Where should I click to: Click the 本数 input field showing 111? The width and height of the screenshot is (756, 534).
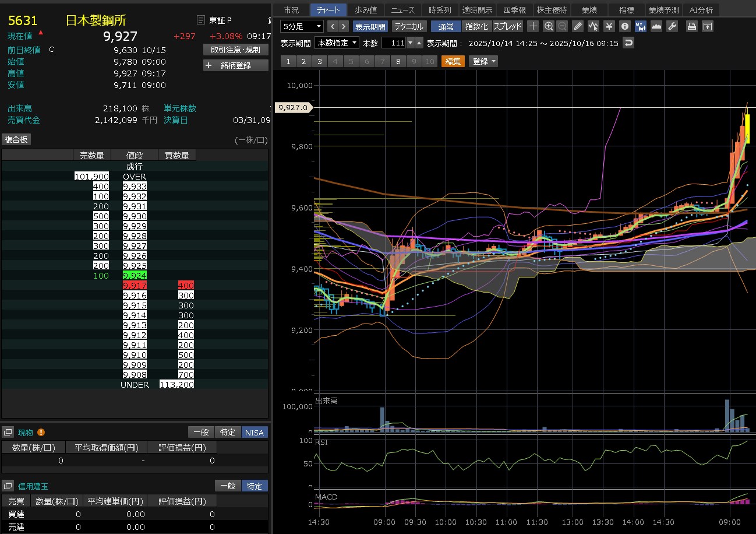click(394, 43)
